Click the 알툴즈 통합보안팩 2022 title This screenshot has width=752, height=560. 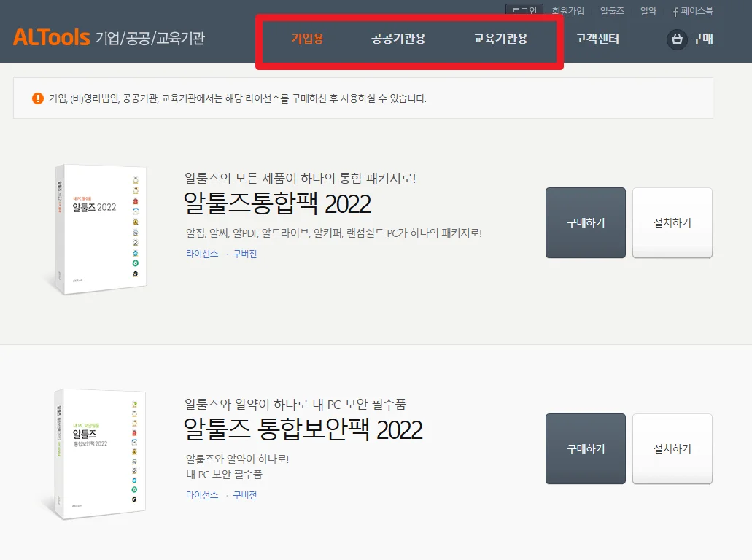click(x=303, y=429)
